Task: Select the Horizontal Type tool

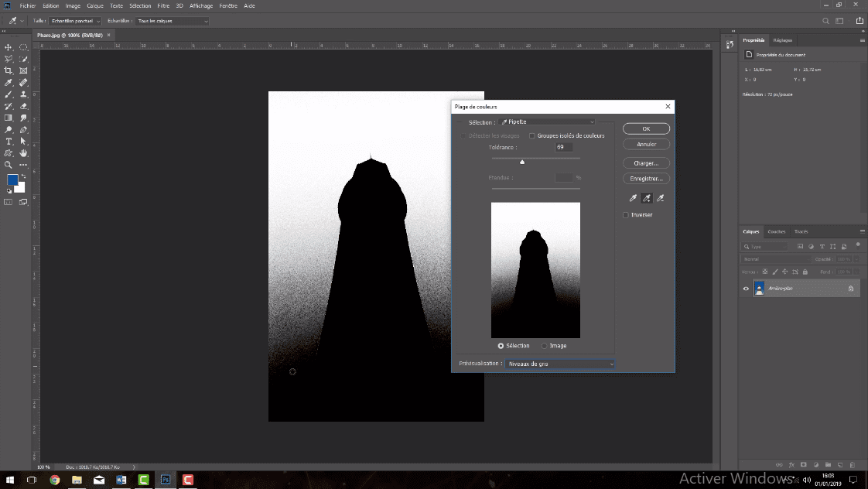Action: click(x=9, y=142)
